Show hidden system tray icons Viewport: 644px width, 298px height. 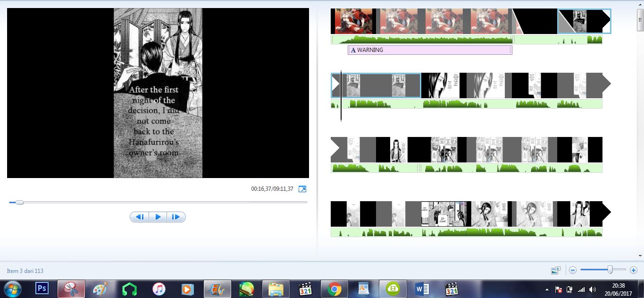547,289
